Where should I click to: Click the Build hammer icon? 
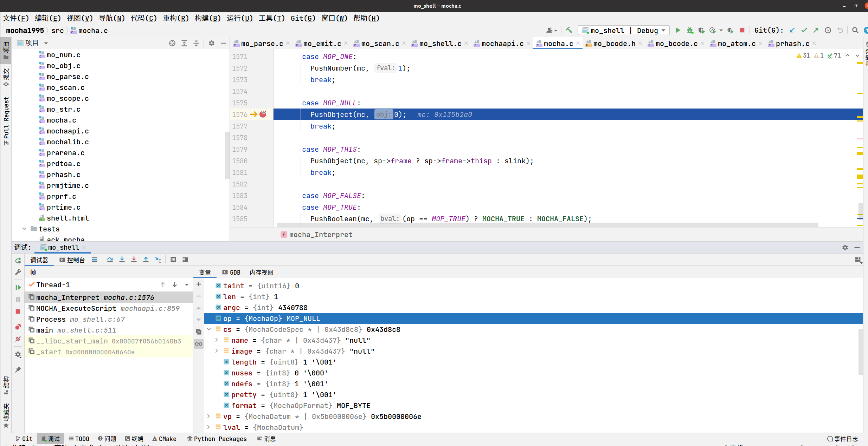tap(569, 31)
